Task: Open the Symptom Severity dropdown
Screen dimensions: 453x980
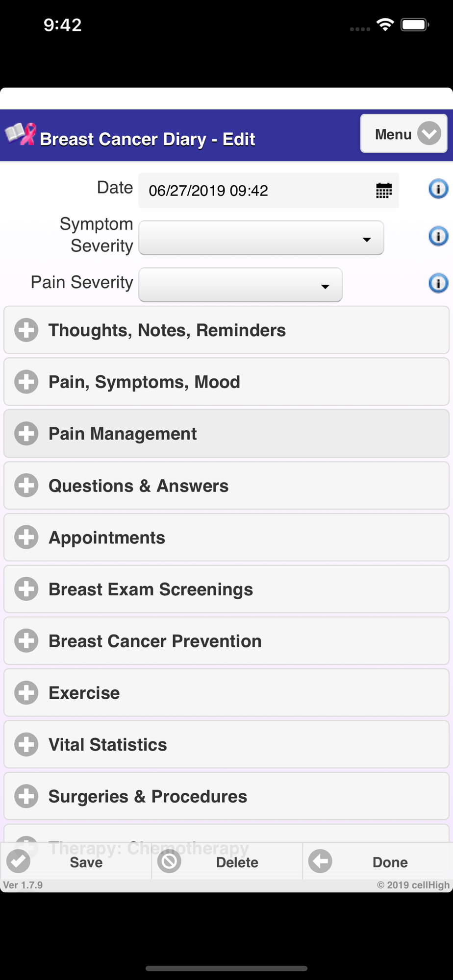Action: (x=261, y=238)
